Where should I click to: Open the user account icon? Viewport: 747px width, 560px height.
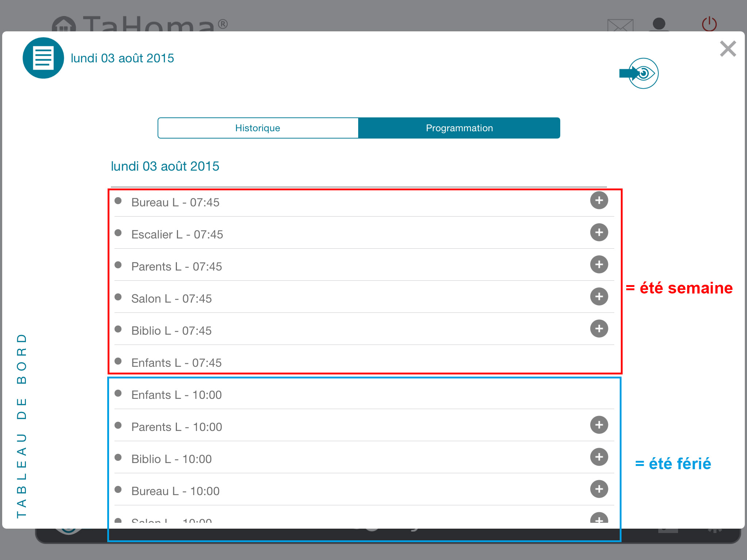point(659,24)
